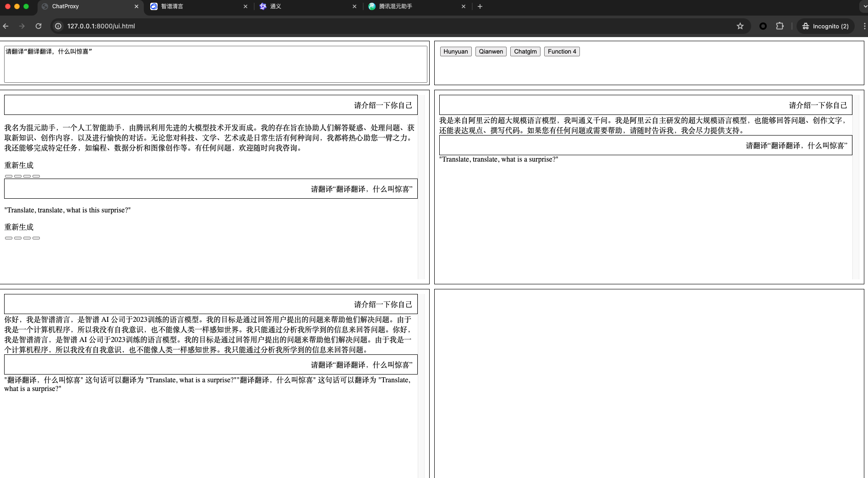
Task: Close the 通义 tab
Action: [x=355, y=6]
